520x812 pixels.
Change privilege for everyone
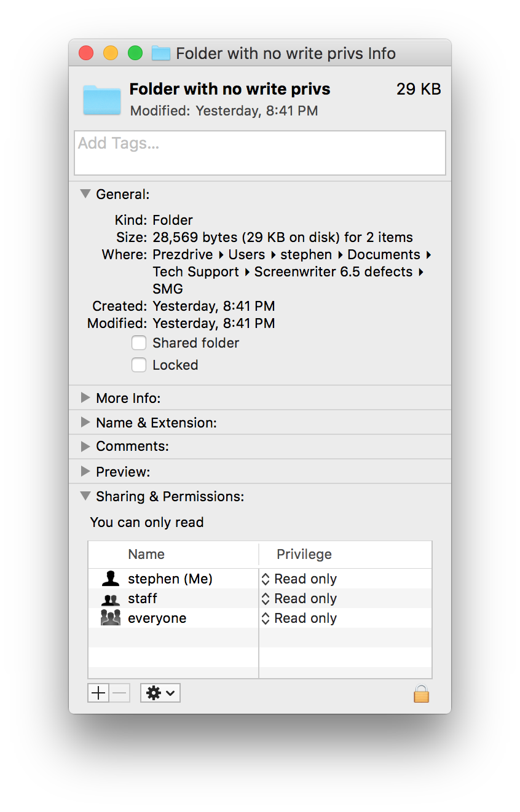[x=299, y=618]
